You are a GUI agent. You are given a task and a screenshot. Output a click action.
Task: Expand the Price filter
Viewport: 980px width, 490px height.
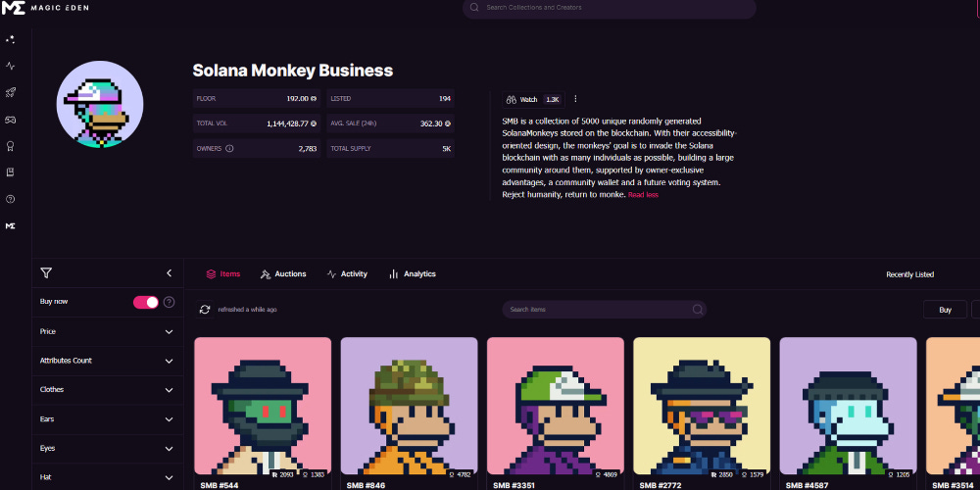click(108, 332)
